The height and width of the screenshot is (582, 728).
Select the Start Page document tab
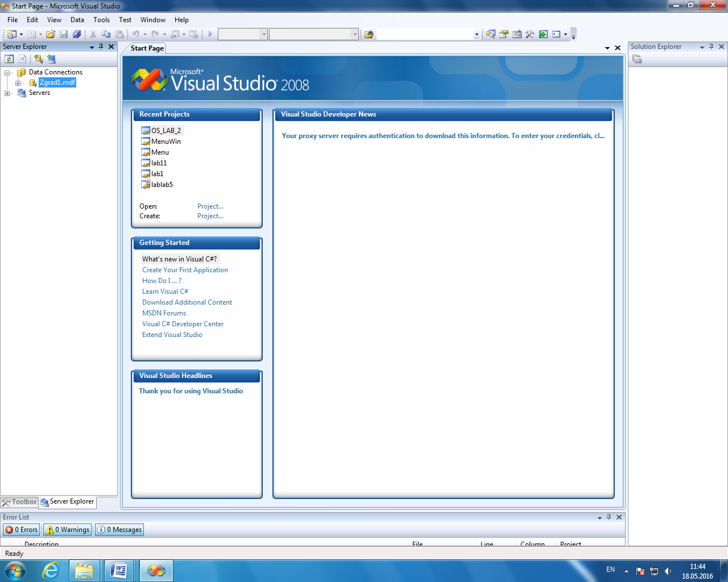[x=147, y=48]
